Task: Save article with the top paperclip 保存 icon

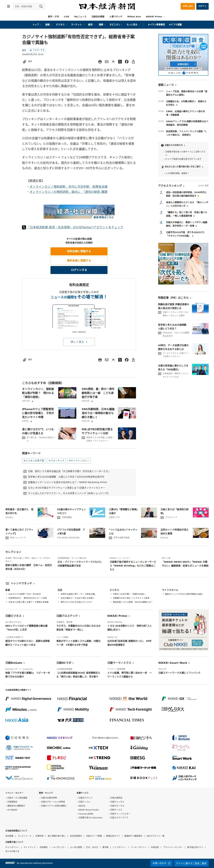Action: click(27, 62)
